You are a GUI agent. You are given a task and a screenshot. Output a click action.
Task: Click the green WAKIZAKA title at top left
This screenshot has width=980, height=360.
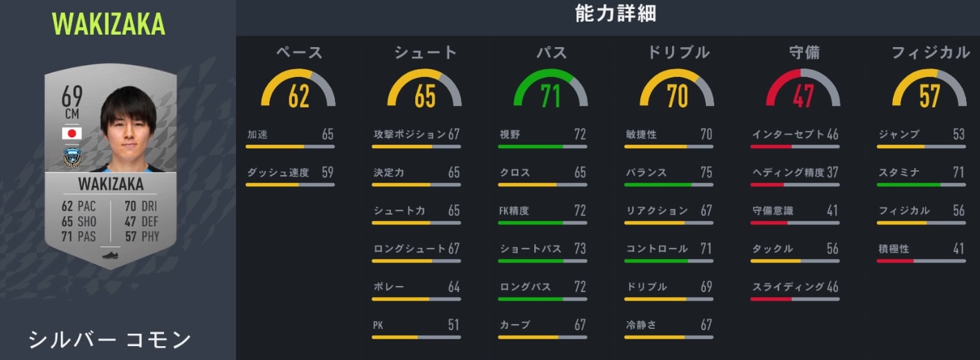click(x=109, y=25)
